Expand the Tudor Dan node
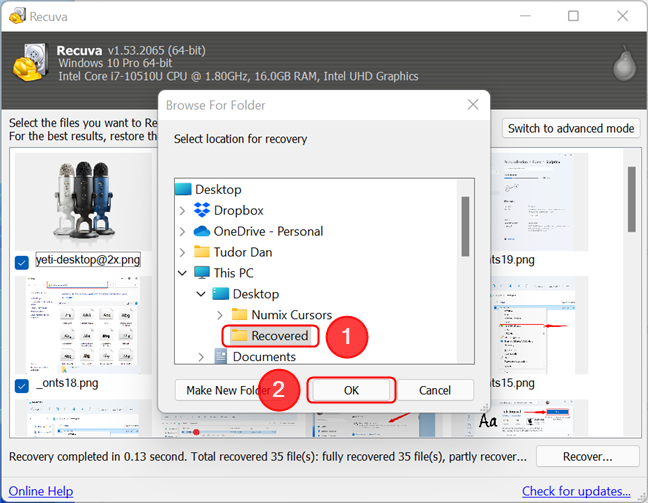648x503 pixels. pos(182,252)
